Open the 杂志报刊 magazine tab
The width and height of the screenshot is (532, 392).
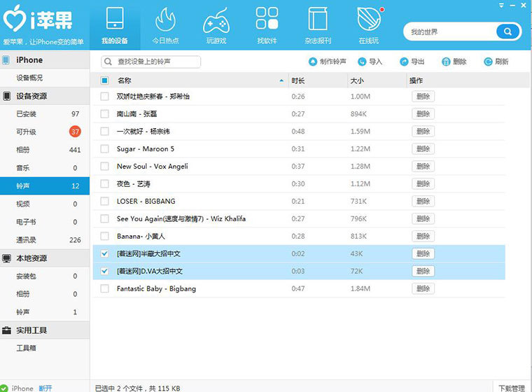coord(318,25)
